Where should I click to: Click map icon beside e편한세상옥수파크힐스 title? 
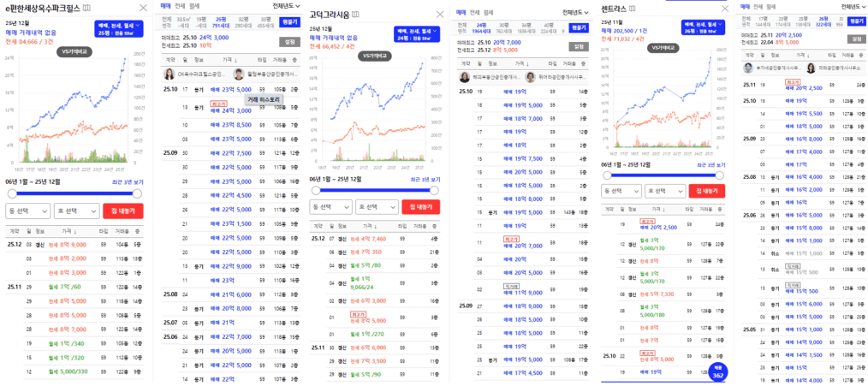point(86,8)
